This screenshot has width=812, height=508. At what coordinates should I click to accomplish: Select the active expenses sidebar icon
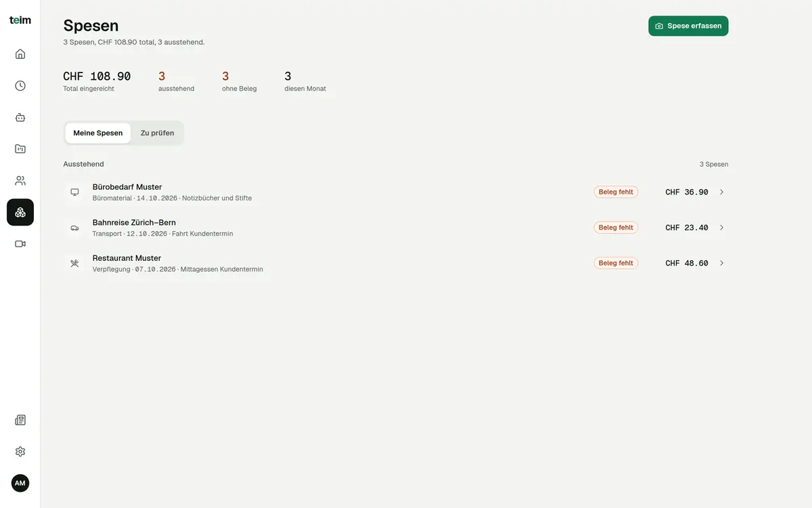point(20,212)
